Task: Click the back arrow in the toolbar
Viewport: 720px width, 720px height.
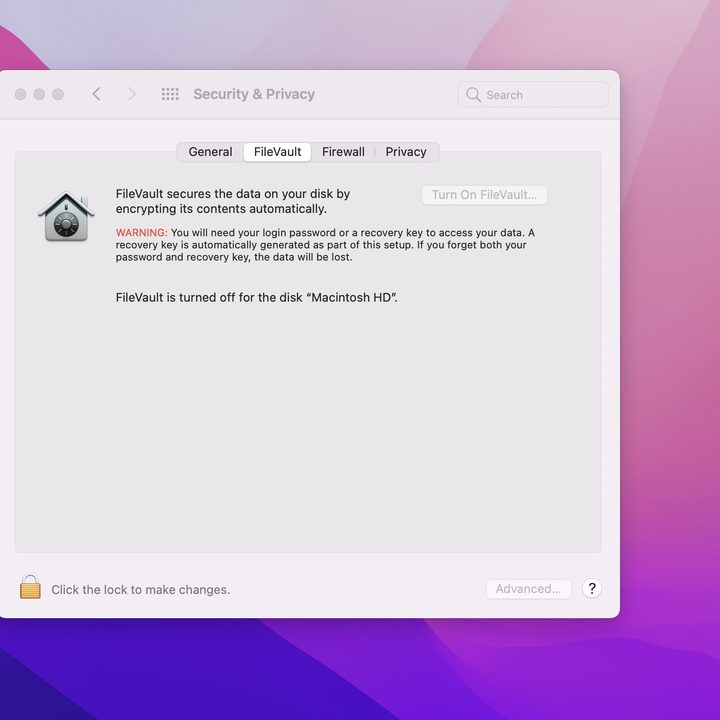Action: coord(96,94)
